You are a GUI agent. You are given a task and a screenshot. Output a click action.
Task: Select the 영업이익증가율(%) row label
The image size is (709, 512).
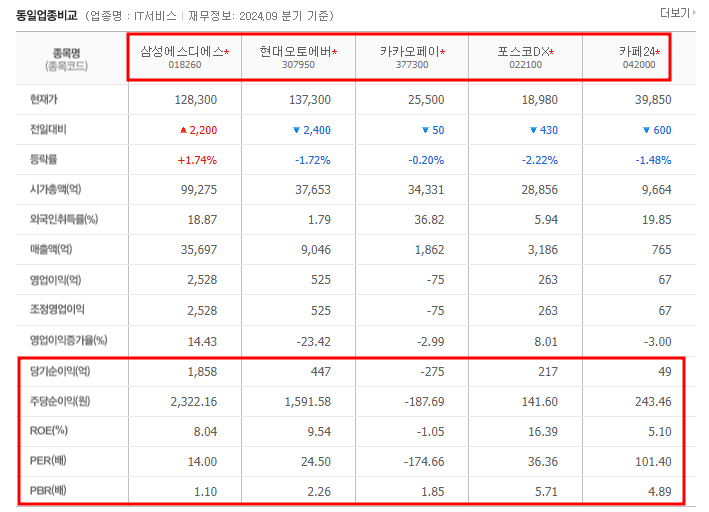pos(68,340)
